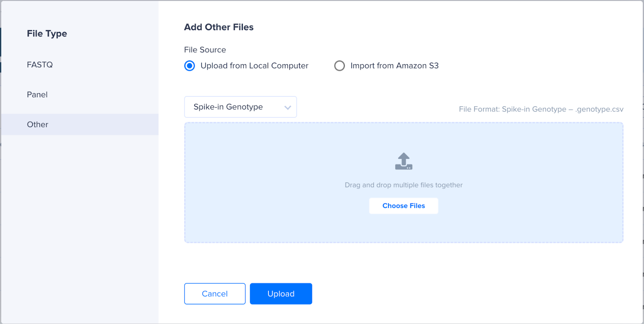Click the File Format genotype.csv hint text
Viewport: 644px width, 324px height.
(541, 109)
